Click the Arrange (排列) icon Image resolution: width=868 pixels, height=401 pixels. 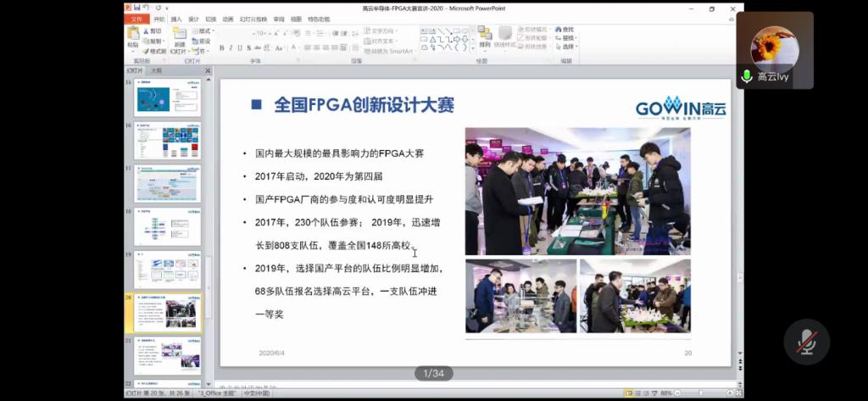pos(484,36)
